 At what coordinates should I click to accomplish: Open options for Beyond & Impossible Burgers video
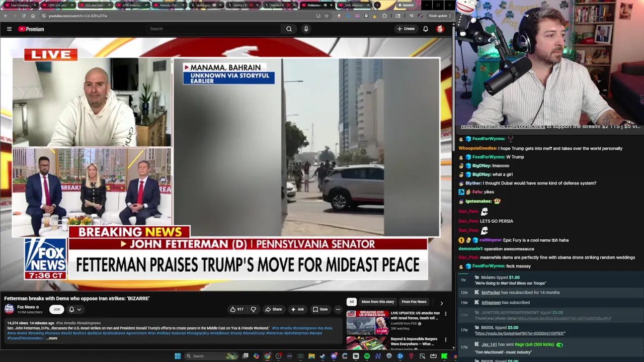click(445, 340)
